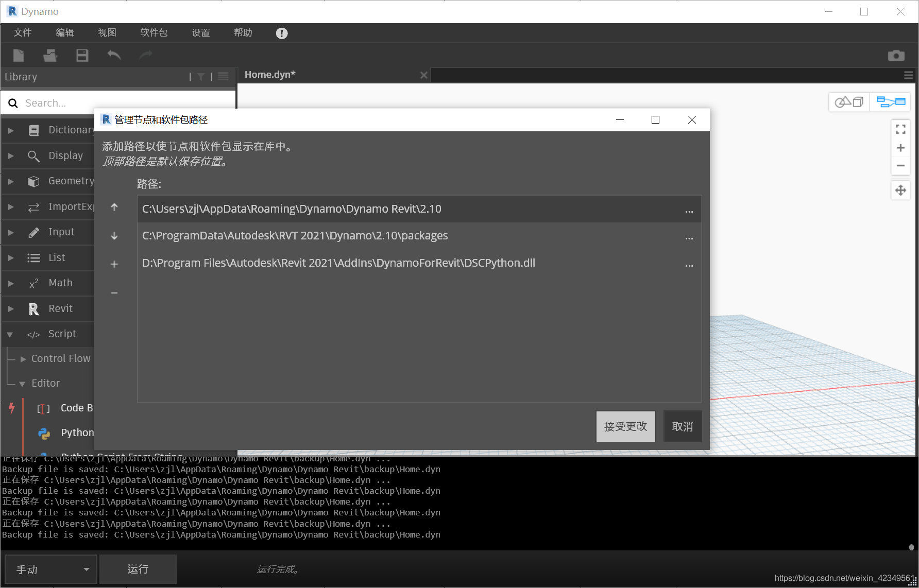Expand the Math library category
Viewport: 919px width, 588px height.
click(x=11, y=283)
